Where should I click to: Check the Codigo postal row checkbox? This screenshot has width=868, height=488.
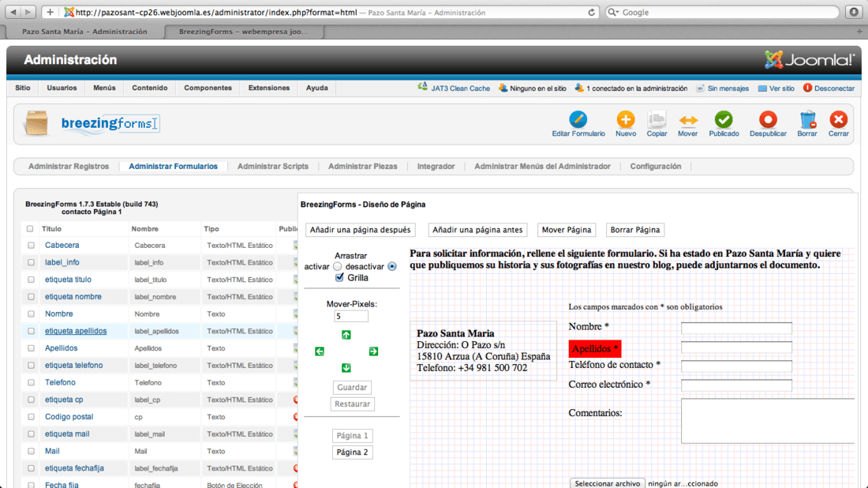31,417
